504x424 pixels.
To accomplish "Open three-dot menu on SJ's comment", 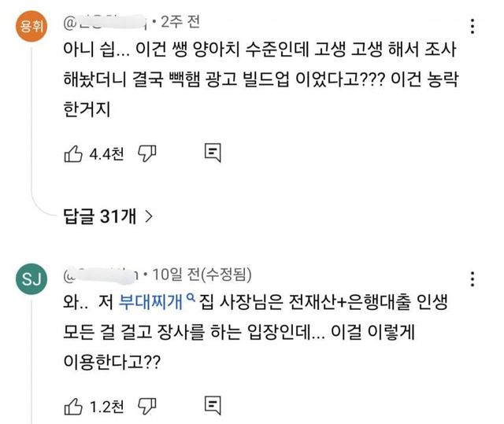I will [x=471, y=279].
